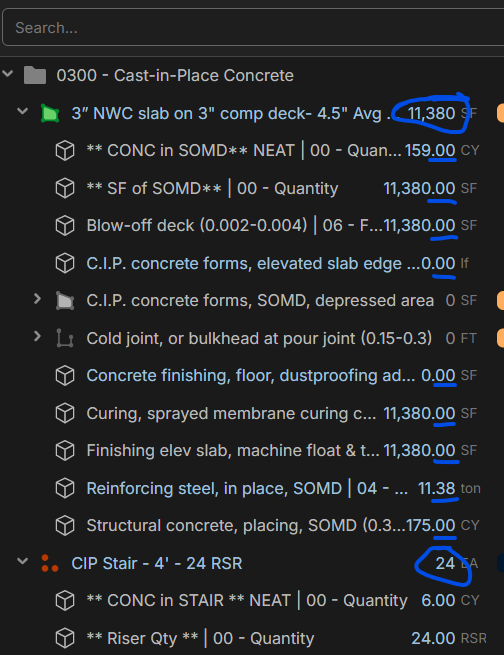Click green area icon of NWC slab item
The image size is (504, 655).
click(x=50, y=113)
